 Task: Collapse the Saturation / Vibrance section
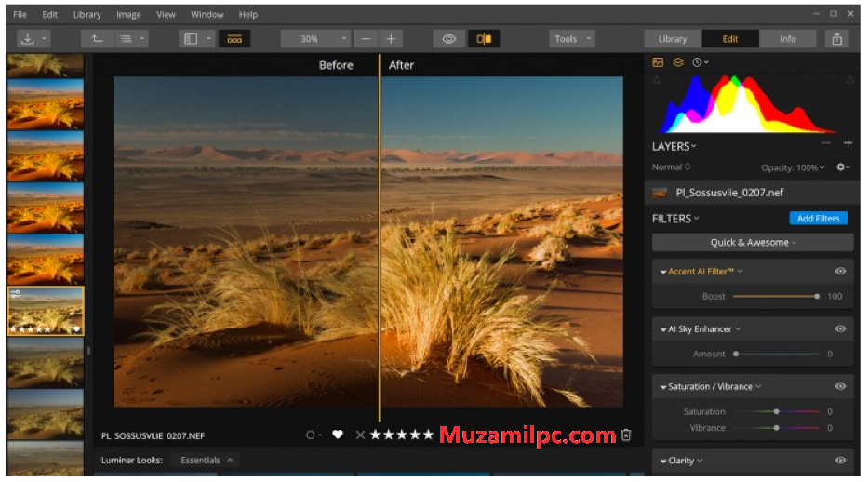click(663, 387)
